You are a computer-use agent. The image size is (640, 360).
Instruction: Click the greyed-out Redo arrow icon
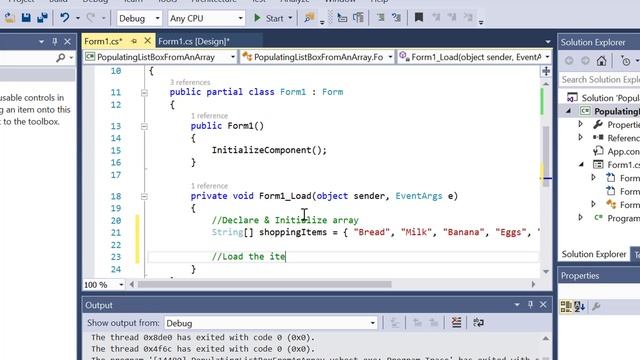(x=91, y=18)
